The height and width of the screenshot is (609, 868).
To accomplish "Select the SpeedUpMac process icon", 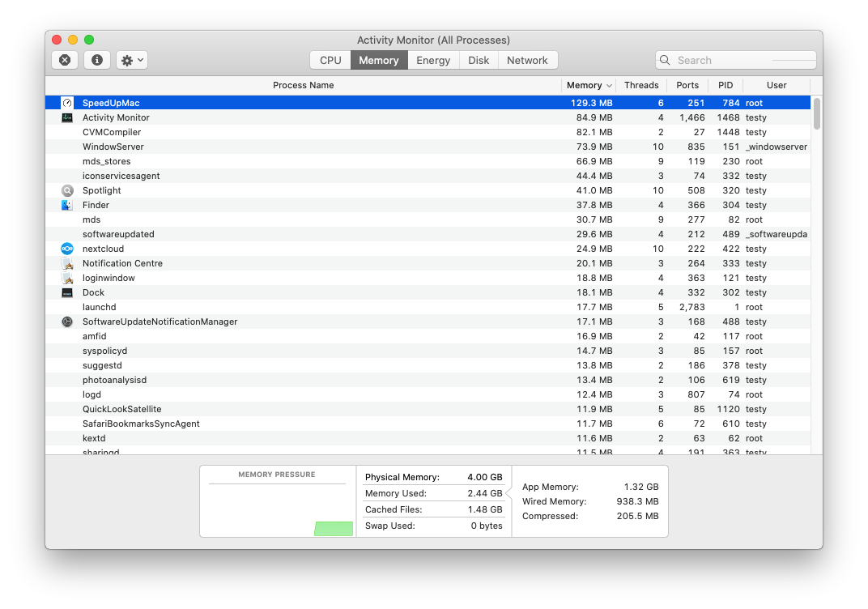I will pyautogui.click(x=67, y=103).
